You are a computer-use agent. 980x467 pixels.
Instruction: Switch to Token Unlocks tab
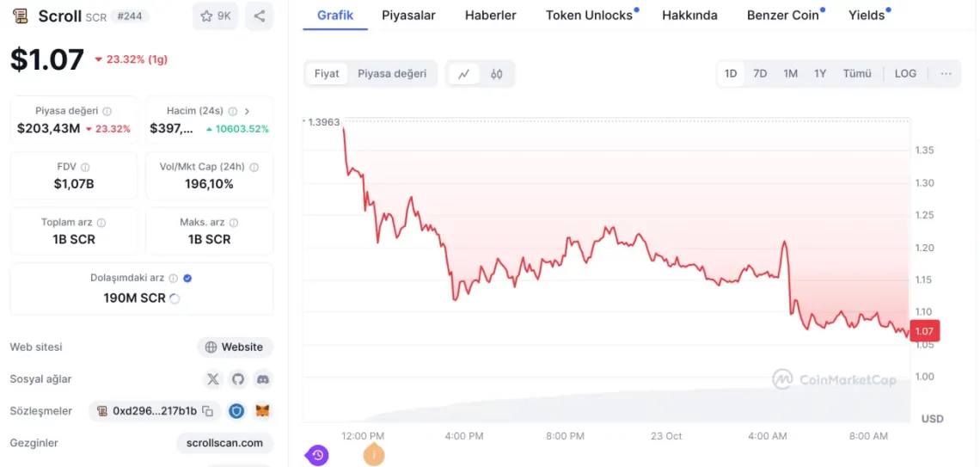click(589, 15)
